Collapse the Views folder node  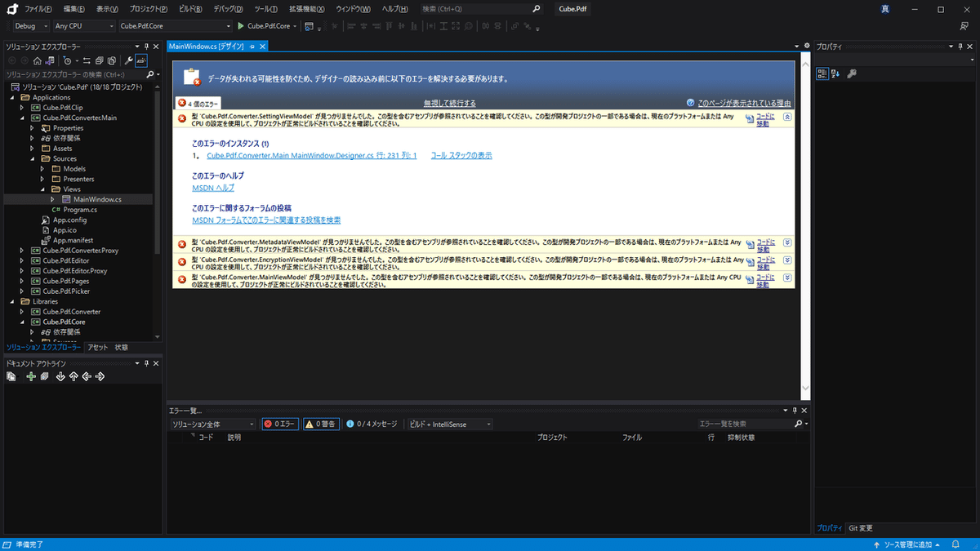(x=43, y=189)
